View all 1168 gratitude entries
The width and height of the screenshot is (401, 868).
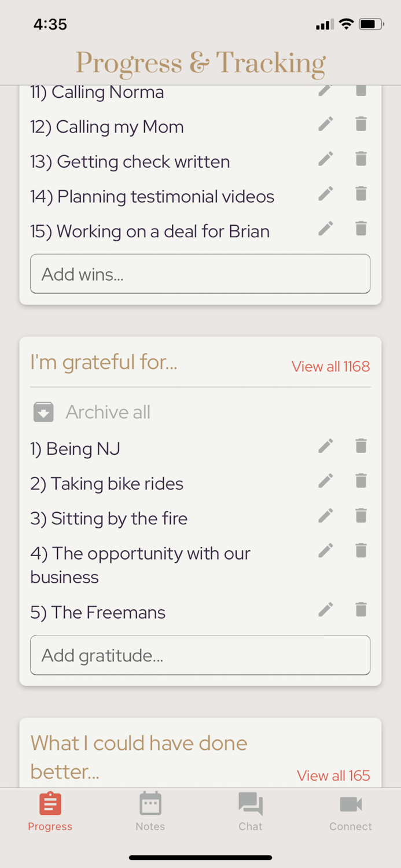330,366
